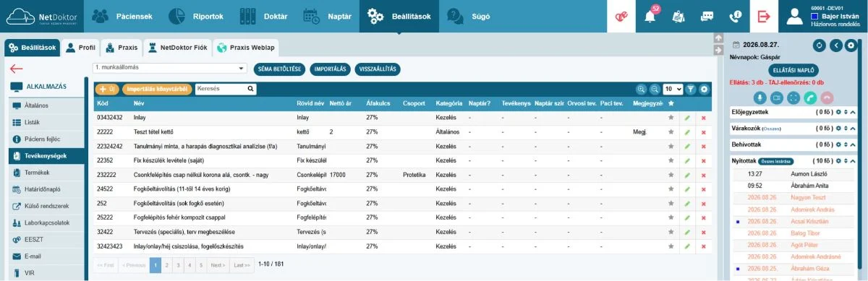Open Nyitottak section gear settings
This screenshot has width=868, height=281.
pyautogui.click(x=838, y=161)
